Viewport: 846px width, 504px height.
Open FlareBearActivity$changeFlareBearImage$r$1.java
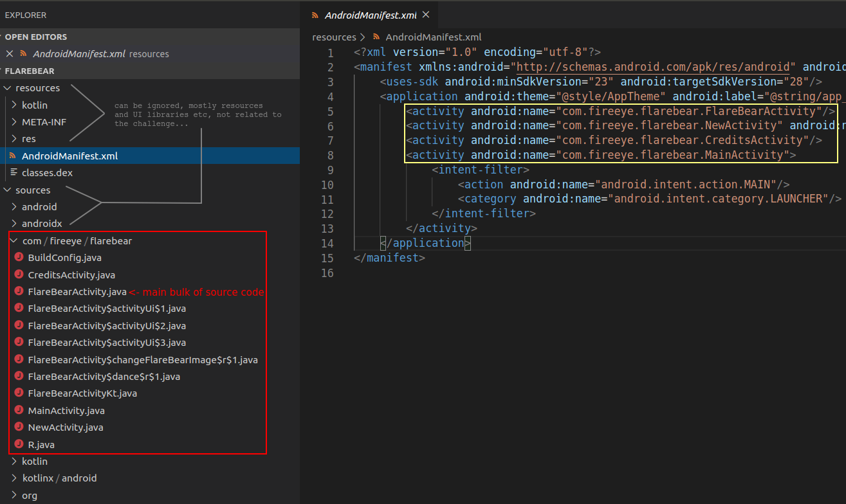click(x=143, y=359)
